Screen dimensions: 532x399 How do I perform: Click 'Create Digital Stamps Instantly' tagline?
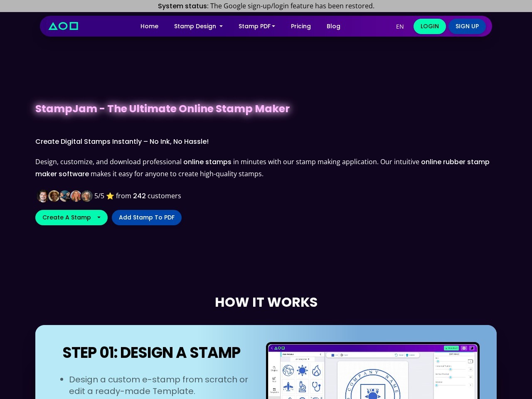point(122,141)
